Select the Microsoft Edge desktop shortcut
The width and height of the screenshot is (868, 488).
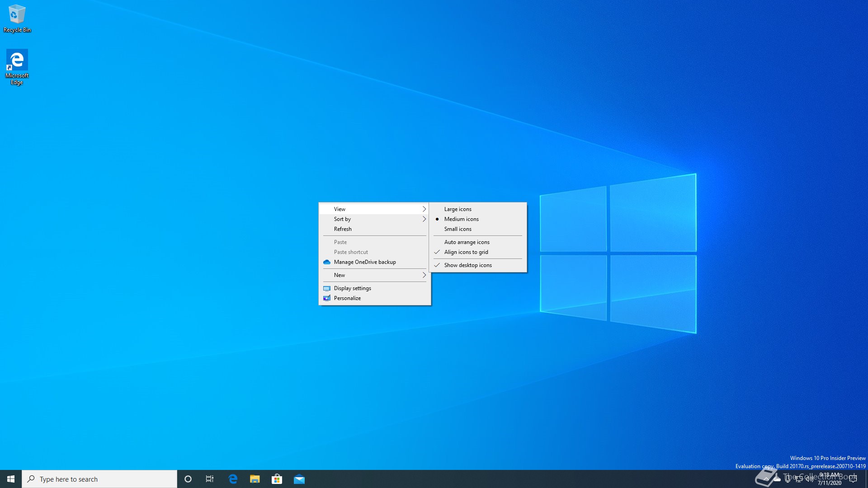(17, 67)
